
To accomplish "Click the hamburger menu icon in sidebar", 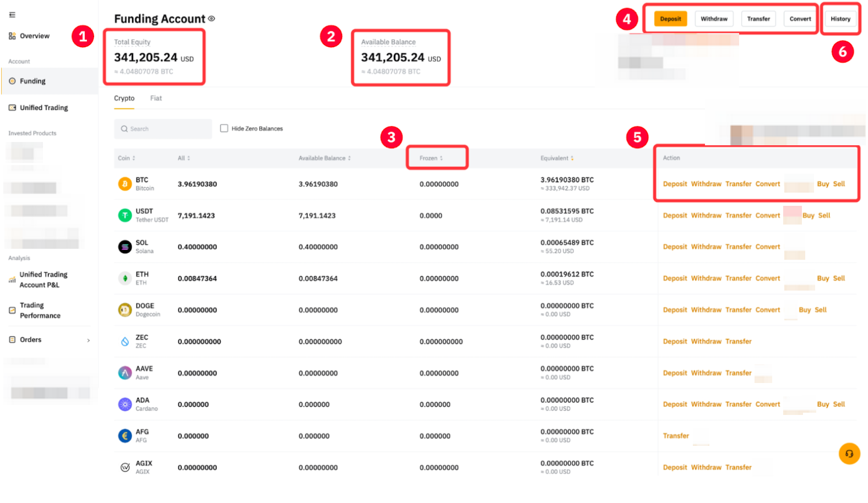I will tap(12, 15).
